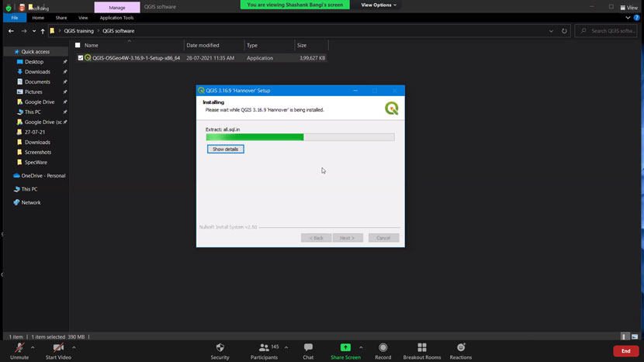This screenshot has height=362, width=644.
Task: Open the View Options dropdown
Action: 379,5
